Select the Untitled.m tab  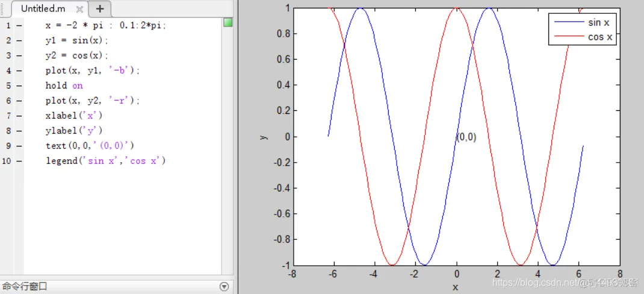42,9
